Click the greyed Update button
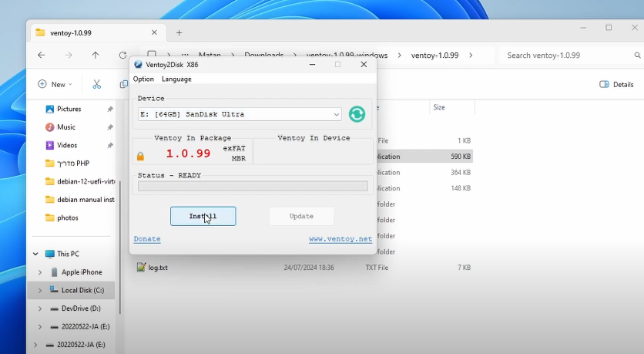This screenshot has width=644, height=354. (301, 216)
